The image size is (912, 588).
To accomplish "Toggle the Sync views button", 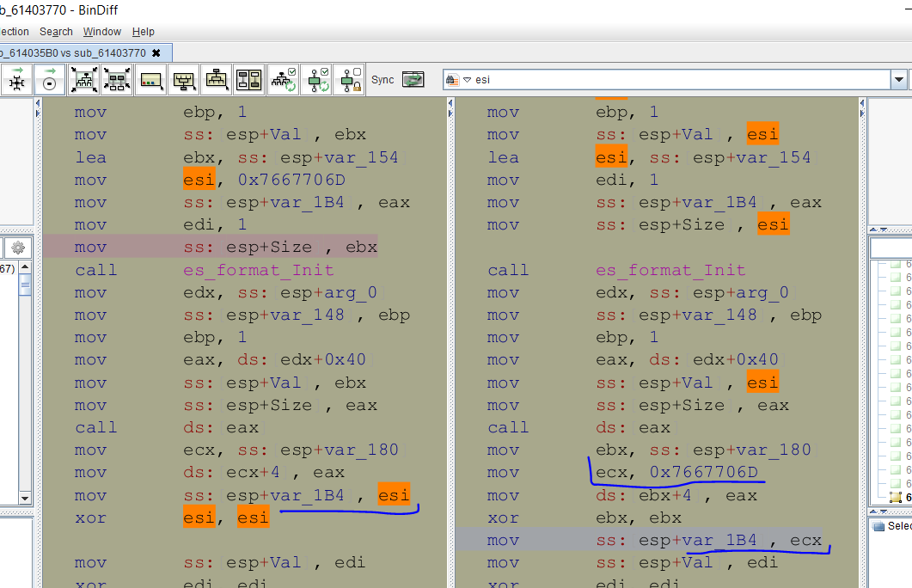I will (413, 80).
